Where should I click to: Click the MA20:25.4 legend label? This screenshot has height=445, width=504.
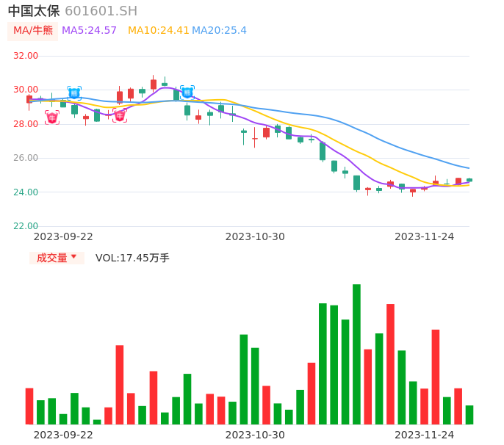coord(219,31)
